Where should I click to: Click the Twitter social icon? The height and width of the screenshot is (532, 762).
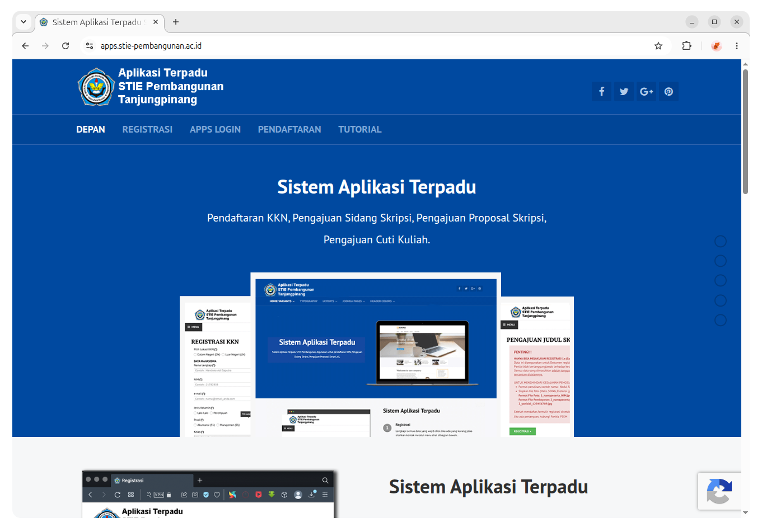[624, 91]
